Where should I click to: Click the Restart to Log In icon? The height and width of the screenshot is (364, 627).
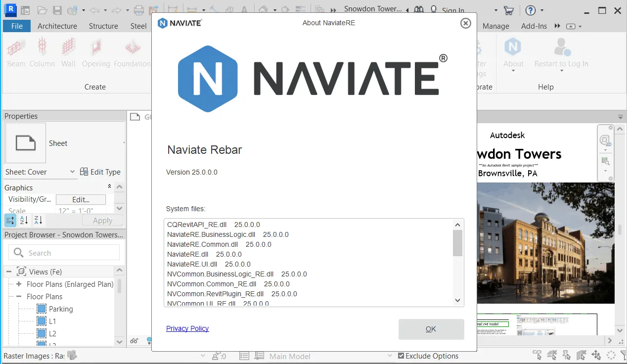[x=561, y=54]
